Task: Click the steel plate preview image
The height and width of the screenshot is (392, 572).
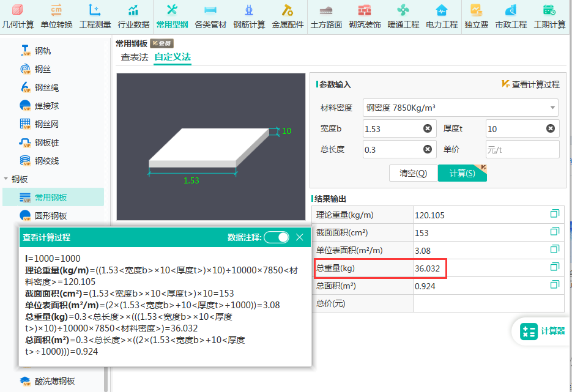Action: (x=211, y=147)
